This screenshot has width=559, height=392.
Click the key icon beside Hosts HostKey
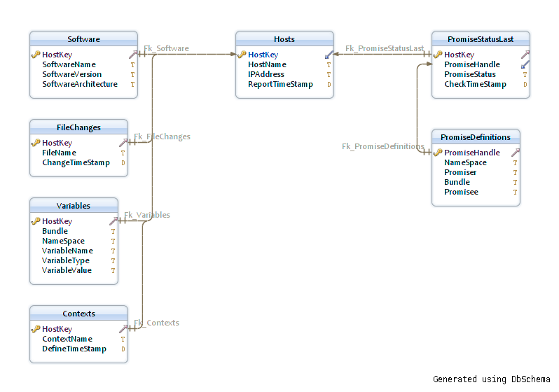pyautogui.click(x=242, y=55)
